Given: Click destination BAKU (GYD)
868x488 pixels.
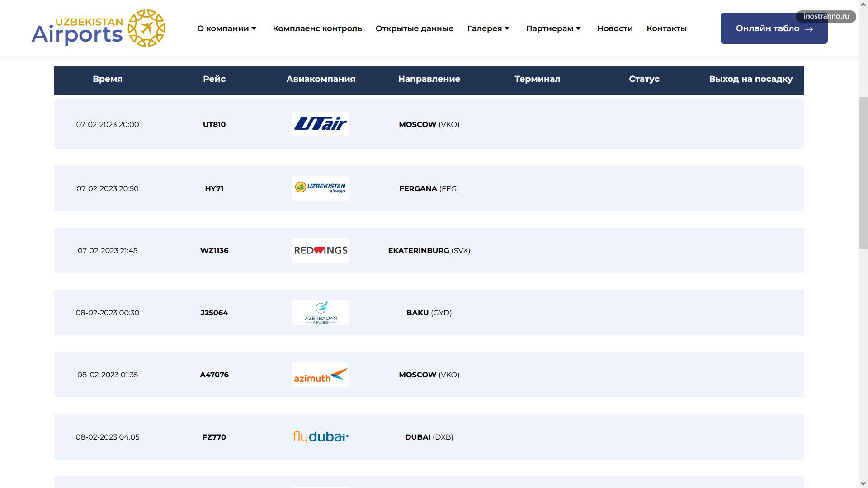Looking at the screenshot, I should (429, 313).
